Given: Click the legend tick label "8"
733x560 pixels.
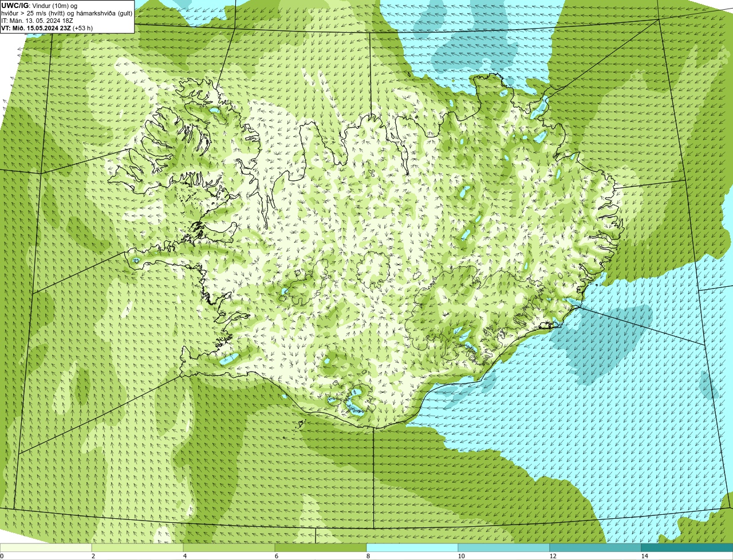Looking at the screenshot, I should [368, 556].
